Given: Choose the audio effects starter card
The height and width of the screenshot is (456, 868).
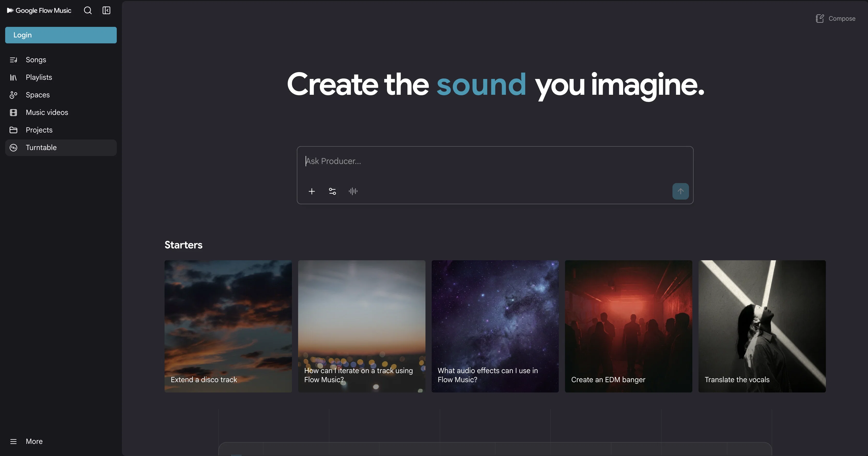Looking at the screenshot, I should 495,326.
